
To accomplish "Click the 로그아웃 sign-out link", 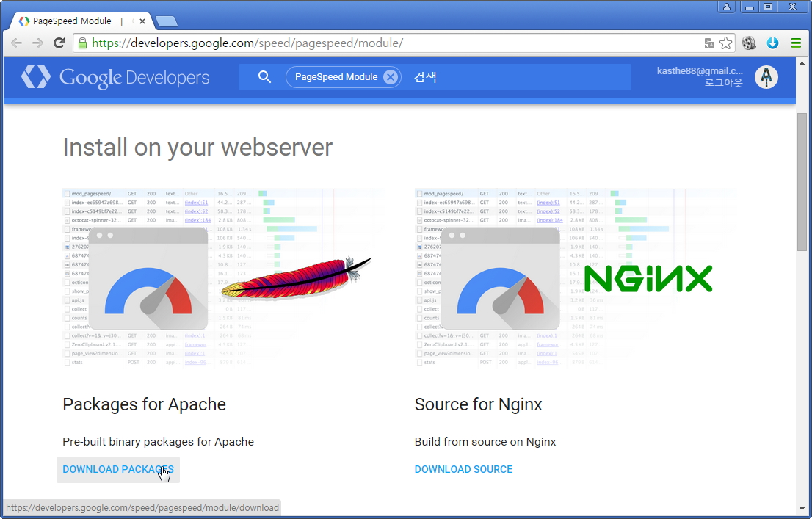I will 723,83.
